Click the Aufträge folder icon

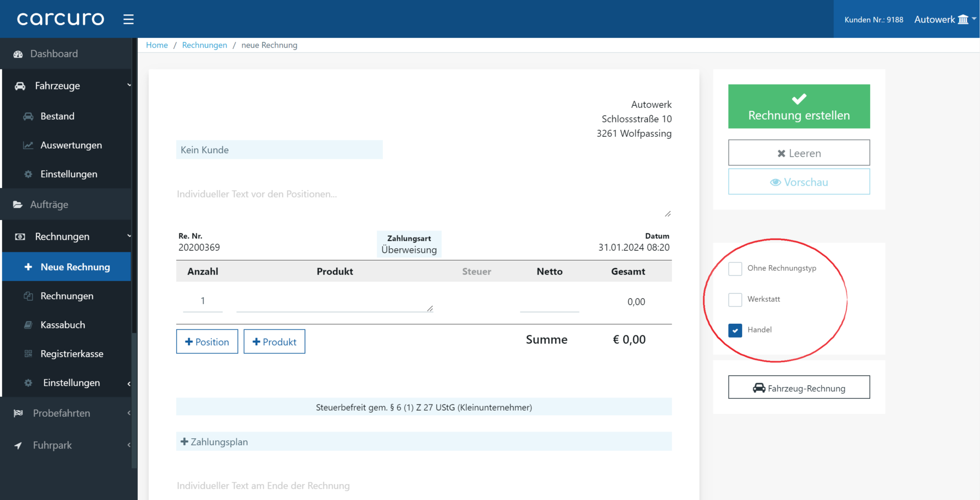tap(18, 205)
